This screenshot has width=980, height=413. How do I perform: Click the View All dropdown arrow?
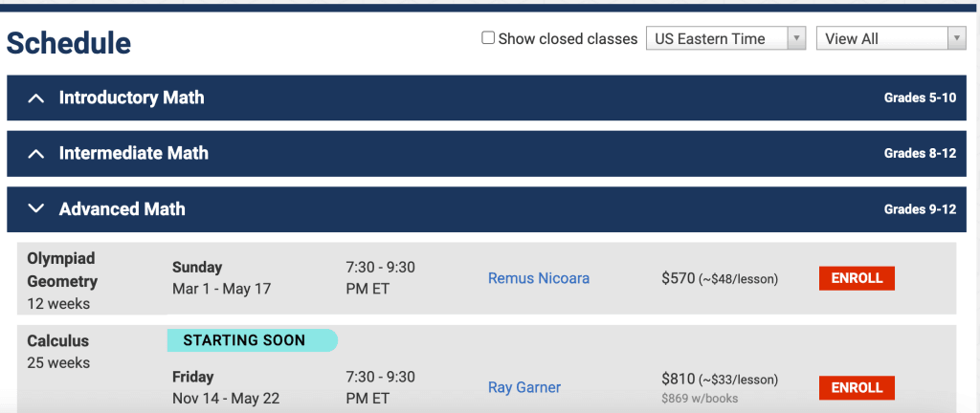pyautogui.click(x=956, y=38)
